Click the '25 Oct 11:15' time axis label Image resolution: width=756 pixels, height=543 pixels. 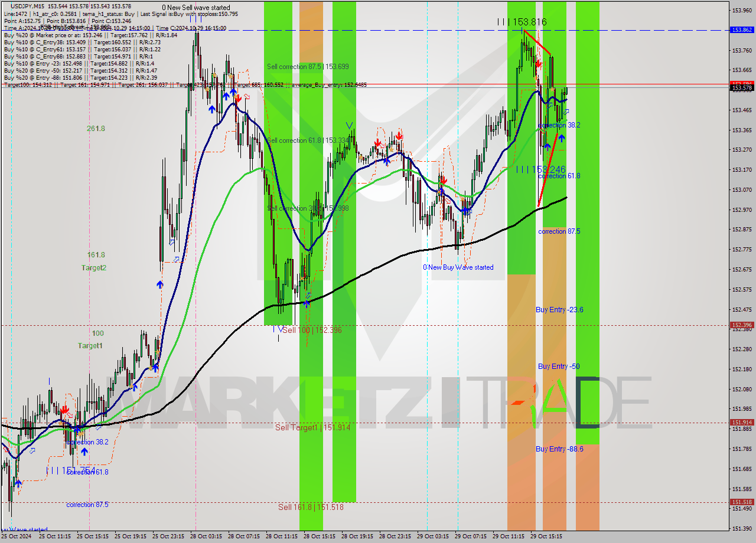pos(54,537)
